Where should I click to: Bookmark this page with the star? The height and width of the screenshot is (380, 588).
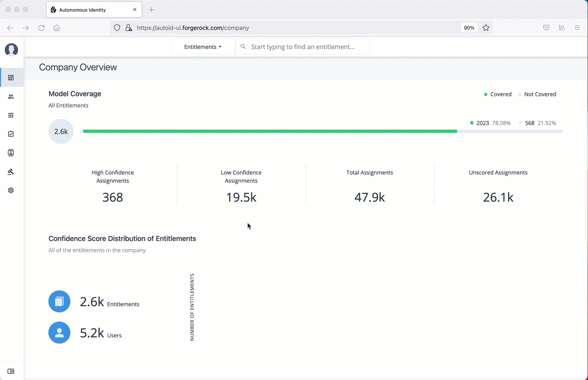pos(486,28)
